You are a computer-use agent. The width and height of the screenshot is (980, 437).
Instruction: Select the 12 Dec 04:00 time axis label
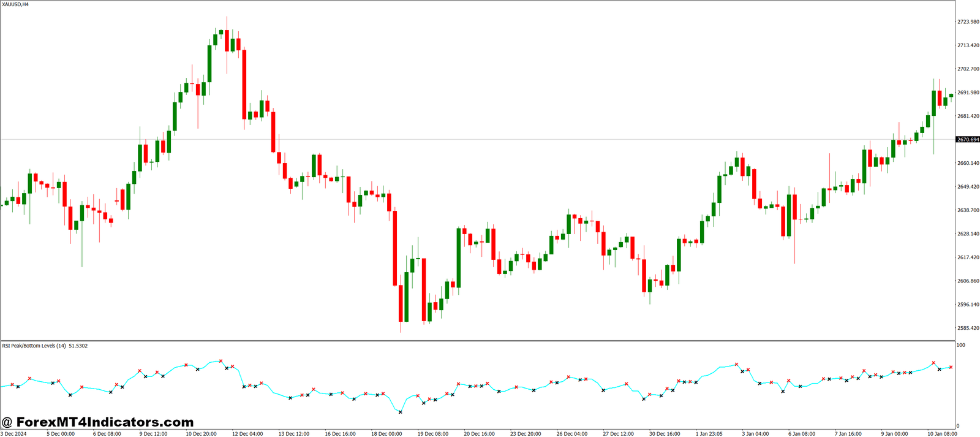[x=247, y=433]
